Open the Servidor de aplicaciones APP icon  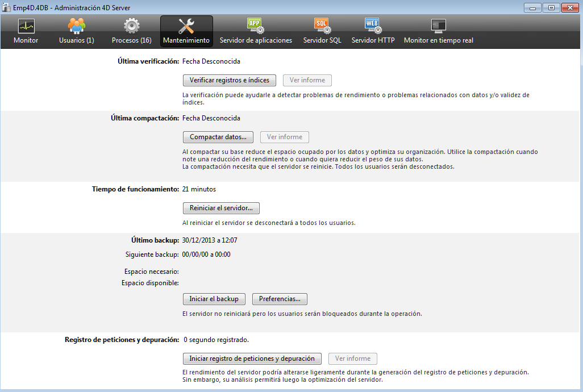click(x=256, y=26)
